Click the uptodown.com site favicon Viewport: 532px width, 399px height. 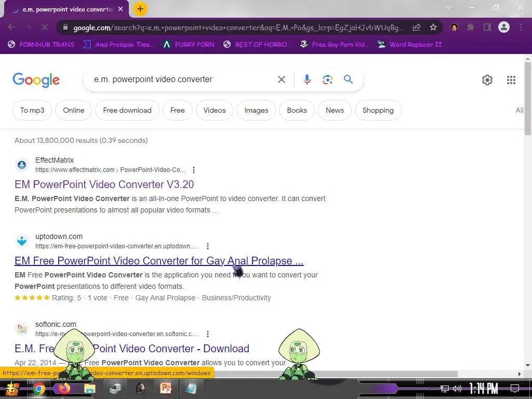tap(22, 241)
